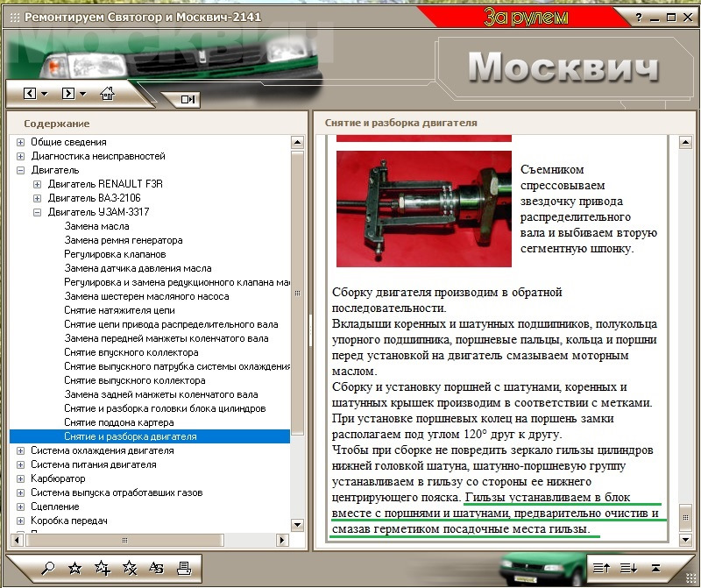
Task: Open Замена задней манжеты коленчатого вала
Action: pyautogui.click(x=161, y=394)
